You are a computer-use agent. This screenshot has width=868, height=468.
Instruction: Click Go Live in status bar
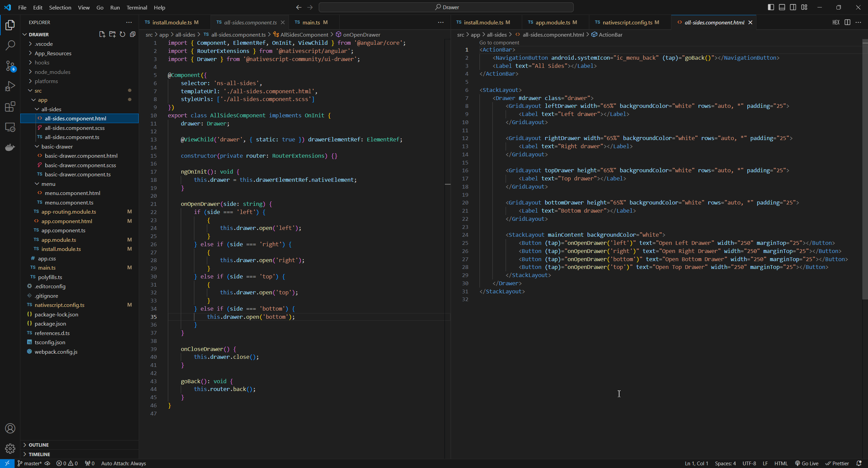(x=806, y=463)
